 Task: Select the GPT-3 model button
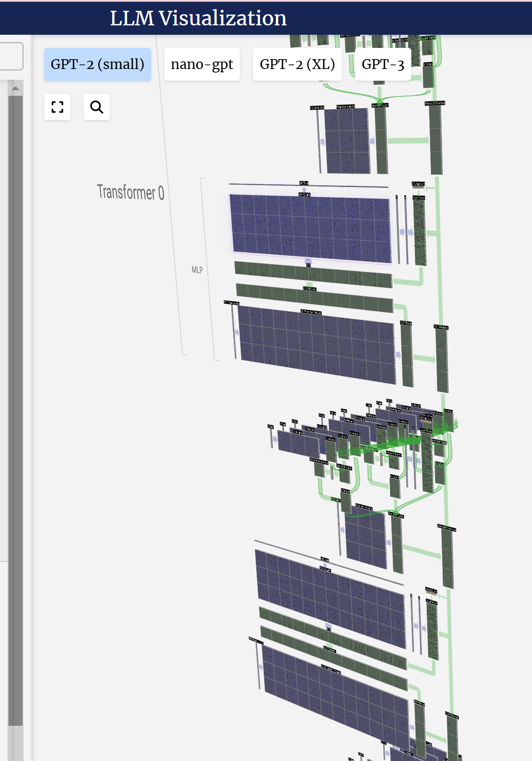tap(383, 64)
